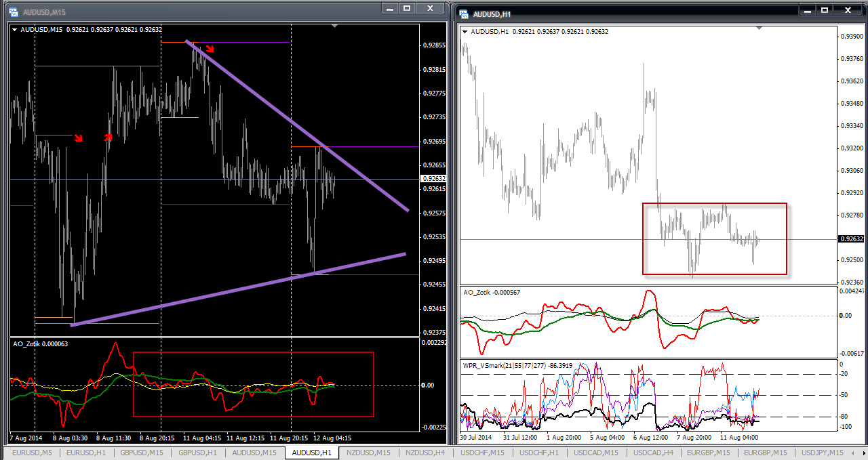Click the small arrow before AUDUSD,H1 chart label
868x460 pixels.
coord(465,31)
